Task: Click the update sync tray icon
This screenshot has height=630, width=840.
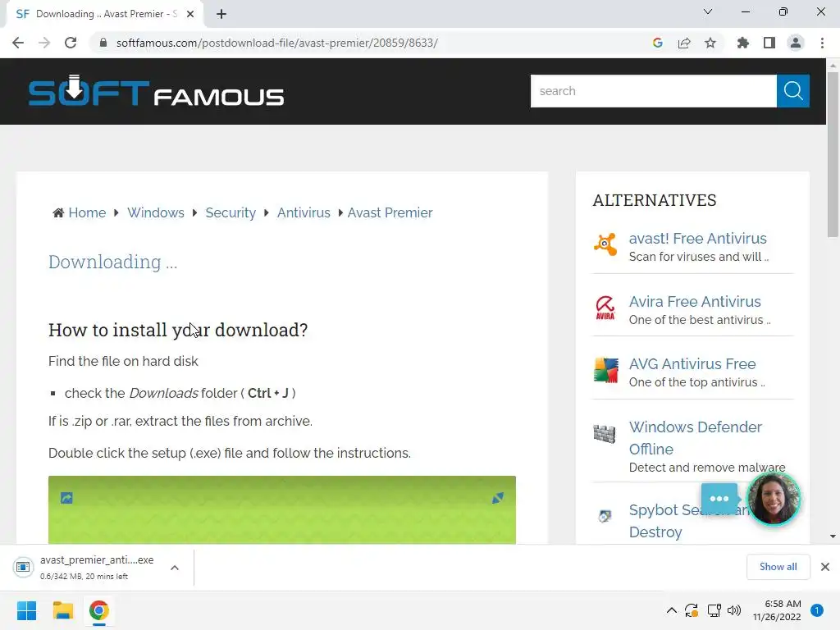Action: point(692,610)
